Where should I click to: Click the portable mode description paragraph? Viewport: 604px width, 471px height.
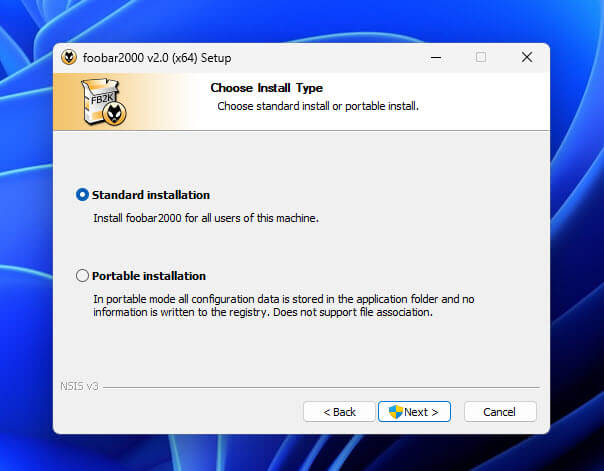(x=283, y=305)
